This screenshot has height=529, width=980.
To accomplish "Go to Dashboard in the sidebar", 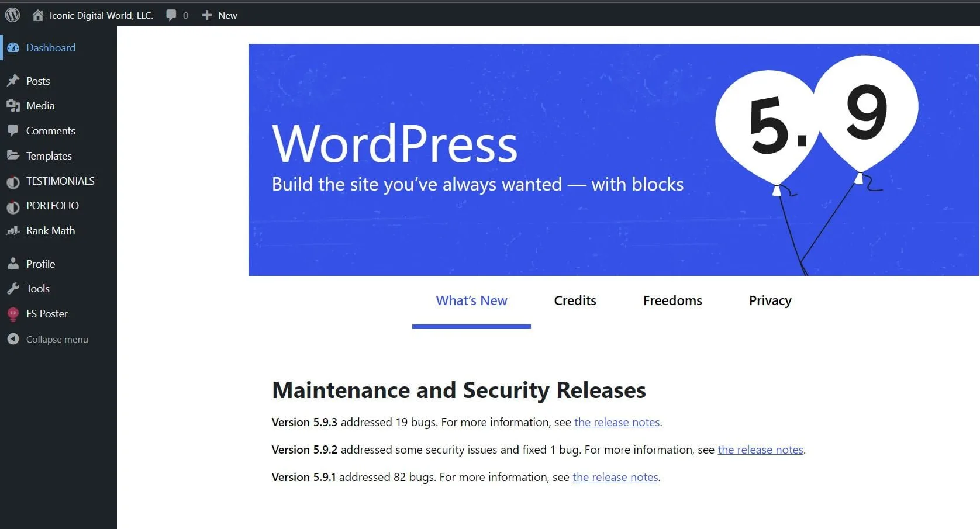I will tap(51, 48).
